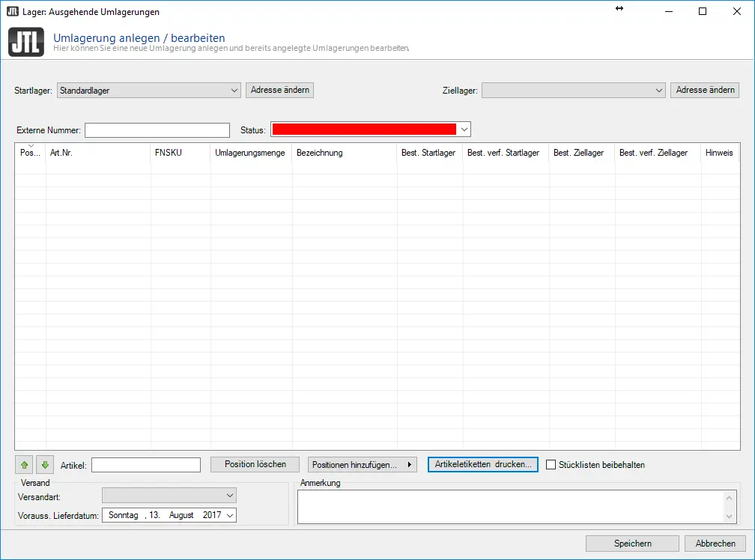Focus the Artikel input field
This screenshot has width=755, height=560.
point(146,465)
